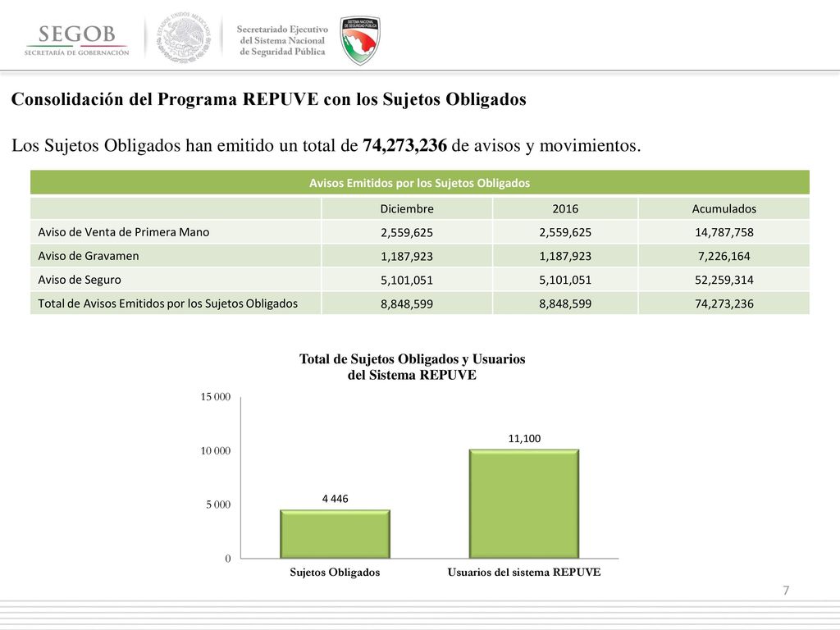Click accumulated total 74,273,236 in table
Viewport: 840px width, 630px height.
click(724, 304)
